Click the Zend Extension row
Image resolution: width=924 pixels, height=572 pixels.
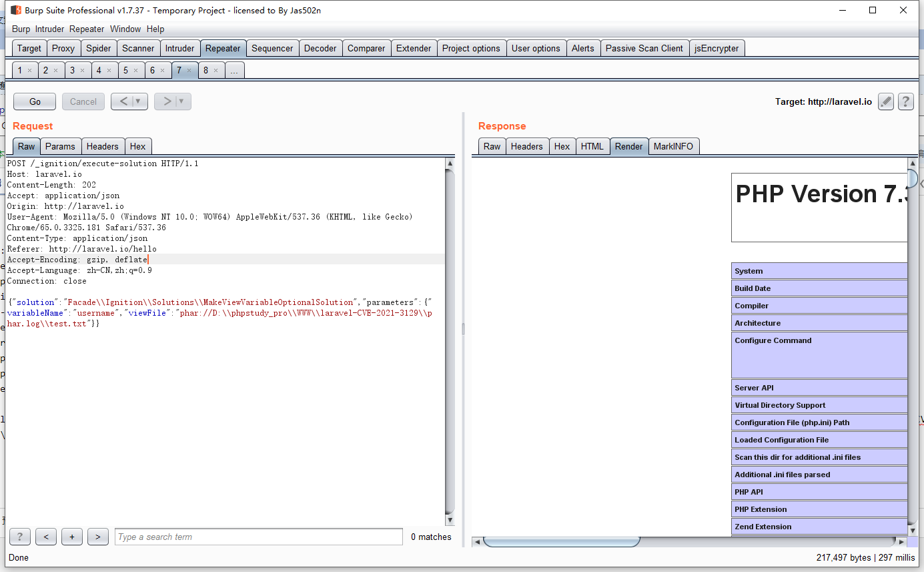(x=819, y=527)
